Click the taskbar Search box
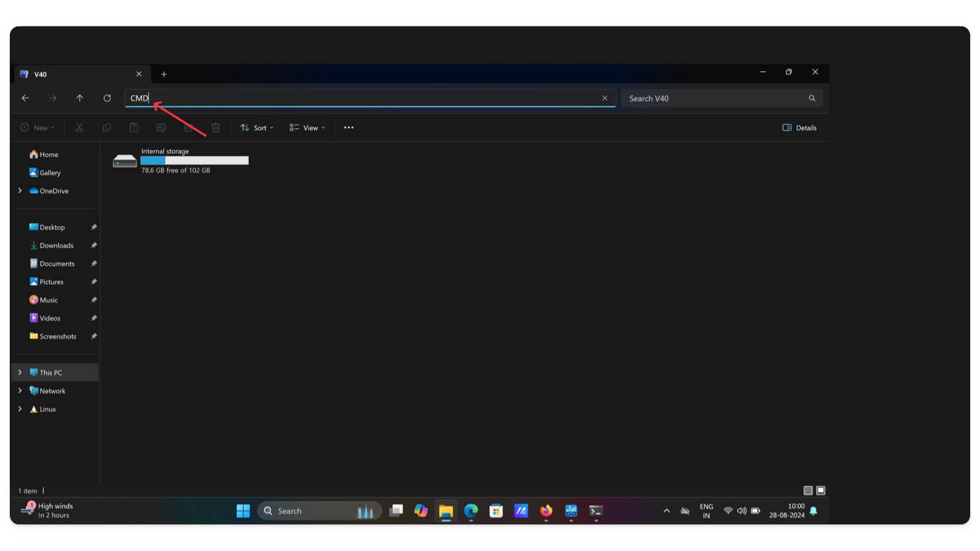Screen dimensions: 980x551 pyautogui.click(x=320, y=511)
